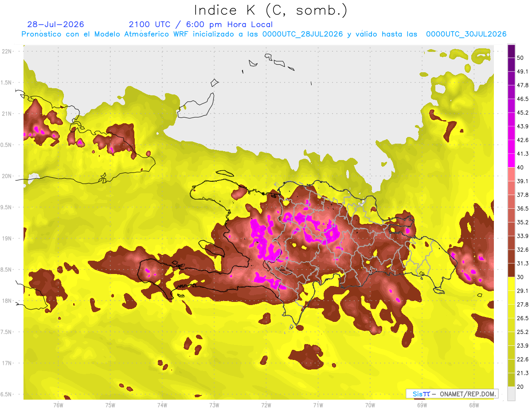Screen dimensions: 532x411
Task: Click longitude label '69W'
Action: click(x=422, y=405)
